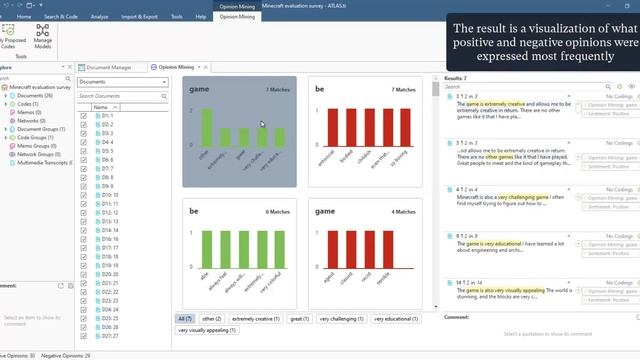Click the Network Groups icon in Explorer
The width and height of the screenshot is (640, 360).
coord(12,154)
